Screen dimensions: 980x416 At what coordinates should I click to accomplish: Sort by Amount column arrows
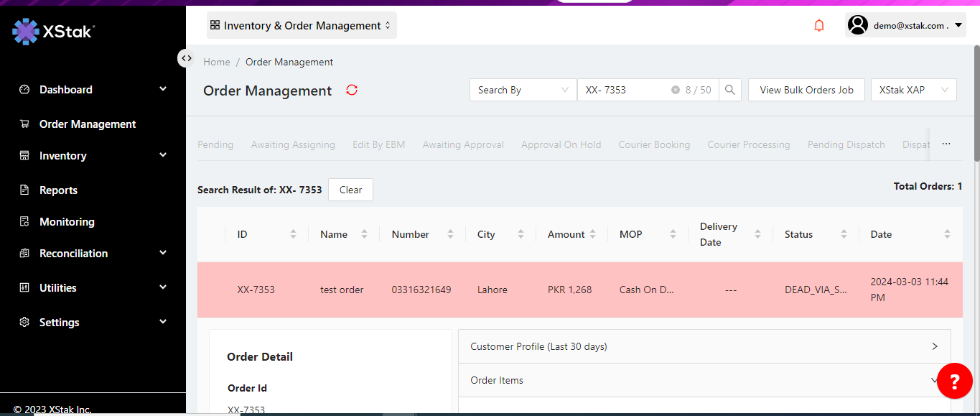(x=592, y=234)
